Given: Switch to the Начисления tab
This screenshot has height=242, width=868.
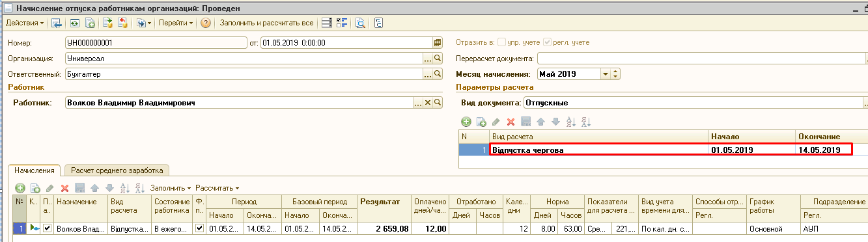Looking at the screenshot, I should [x=34, y=170].
